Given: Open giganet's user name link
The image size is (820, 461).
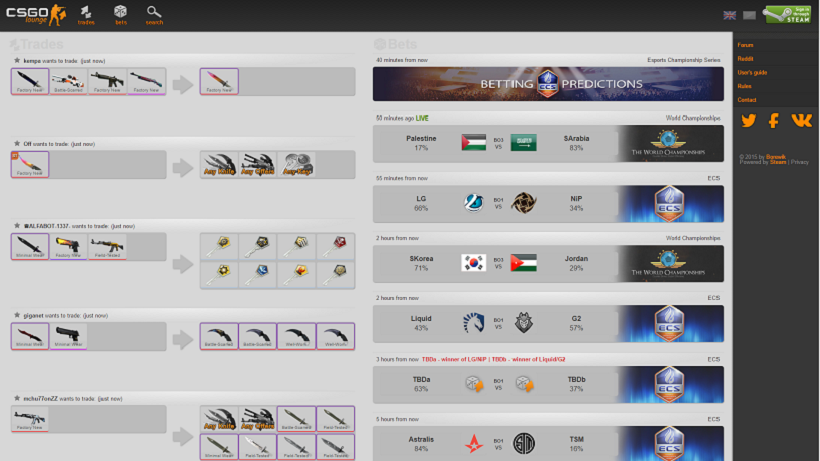Looking at the screenshot, I should click(x=33, y=316).
